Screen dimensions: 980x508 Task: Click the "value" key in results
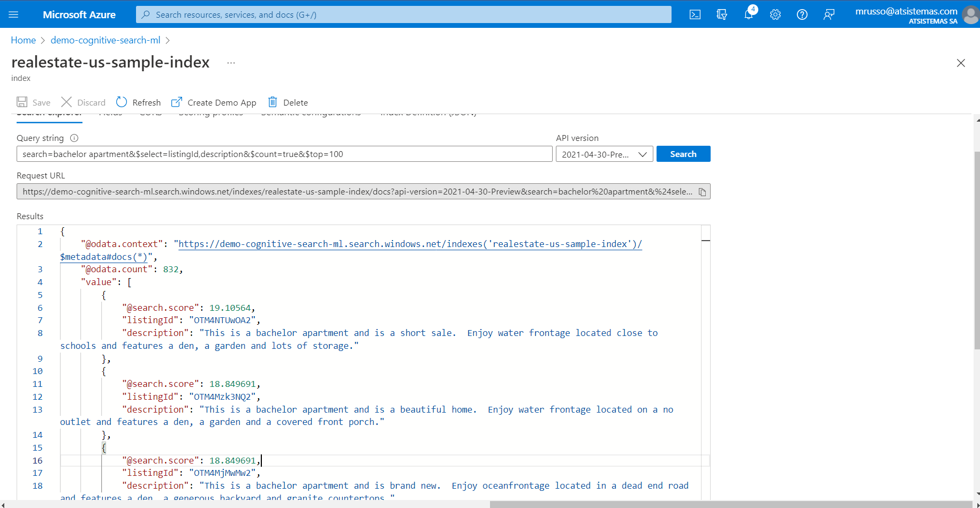(99, 282)
